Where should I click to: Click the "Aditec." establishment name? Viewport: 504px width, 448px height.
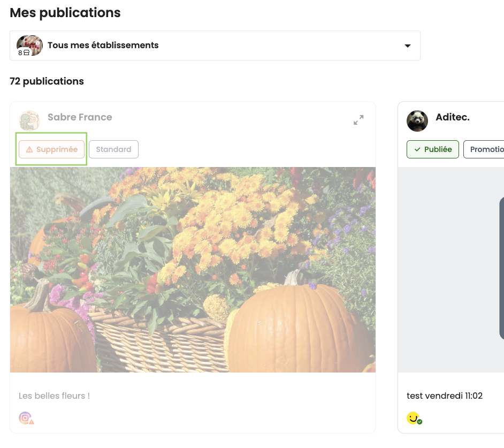point(453,117)
